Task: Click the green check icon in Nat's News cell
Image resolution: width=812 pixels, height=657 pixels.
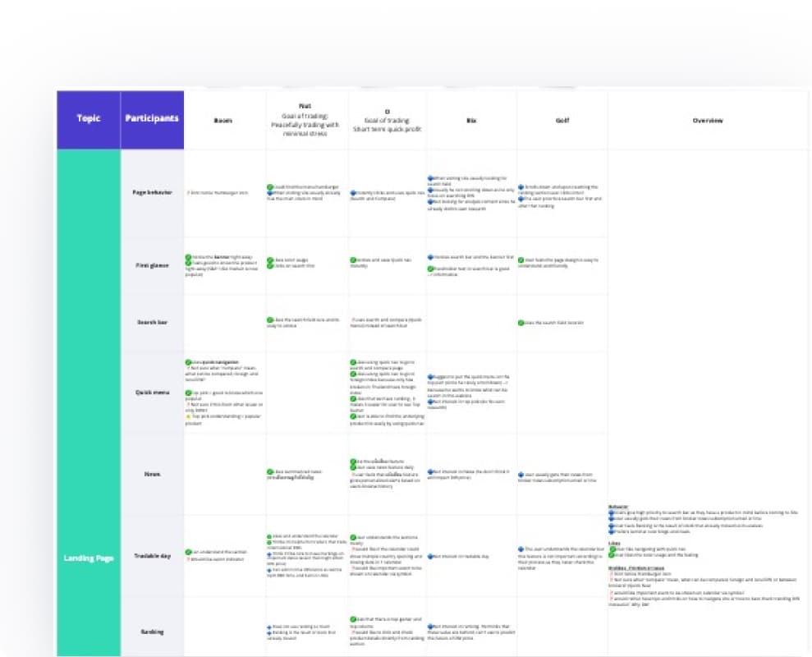Action: tap(270, 472)
